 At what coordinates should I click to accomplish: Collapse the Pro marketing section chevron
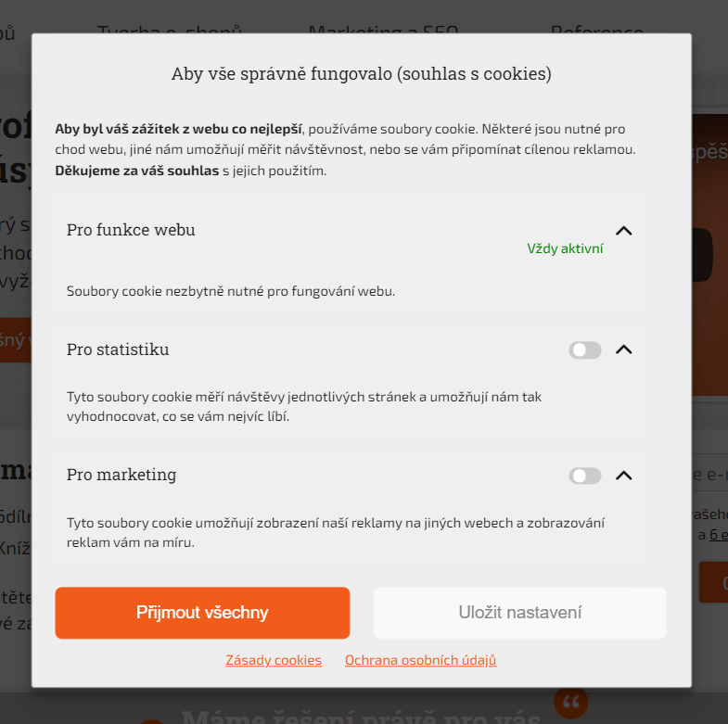point(623,476)
